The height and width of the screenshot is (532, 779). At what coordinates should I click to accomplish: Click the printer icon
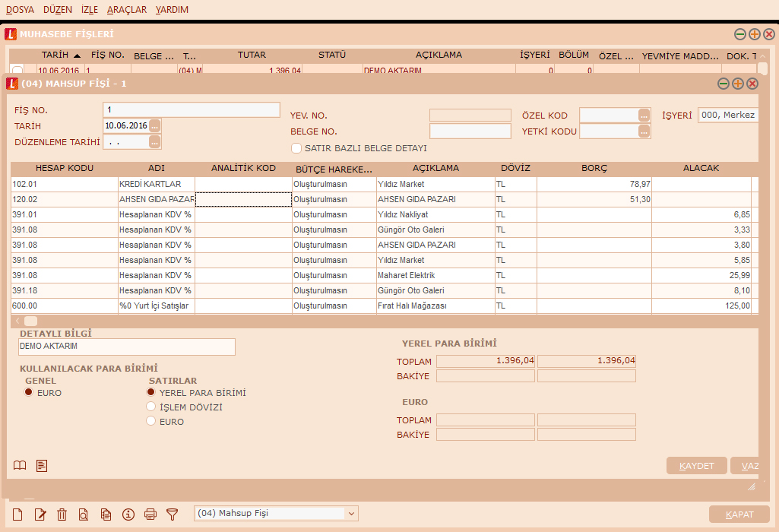[x=150, y=514]
